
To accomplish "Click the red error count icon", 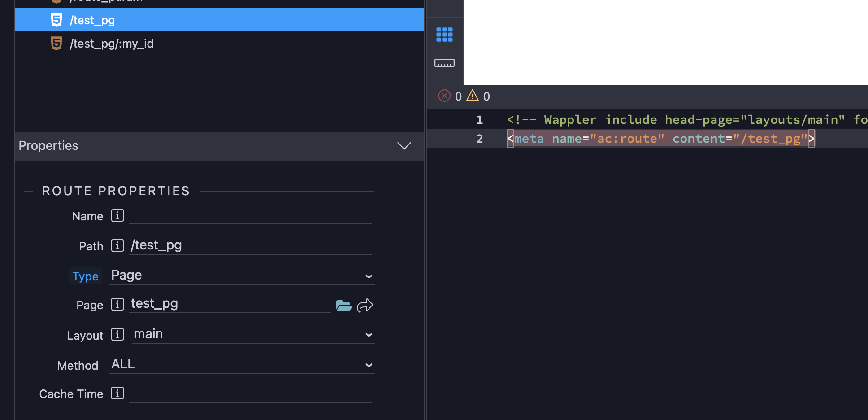I will pos(444,96).
